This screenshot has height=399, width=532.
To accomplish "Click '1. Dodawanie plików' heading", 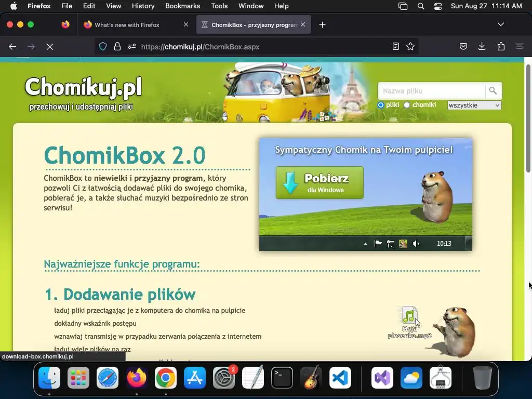I will pos(120,294).
